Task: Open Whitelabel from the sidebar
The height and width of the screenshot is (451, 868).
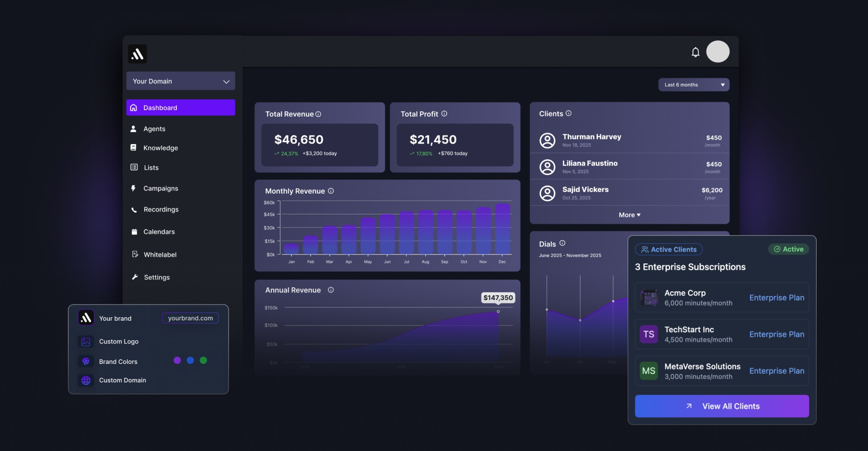Action: pyautogui.click(x=160, y=255)
